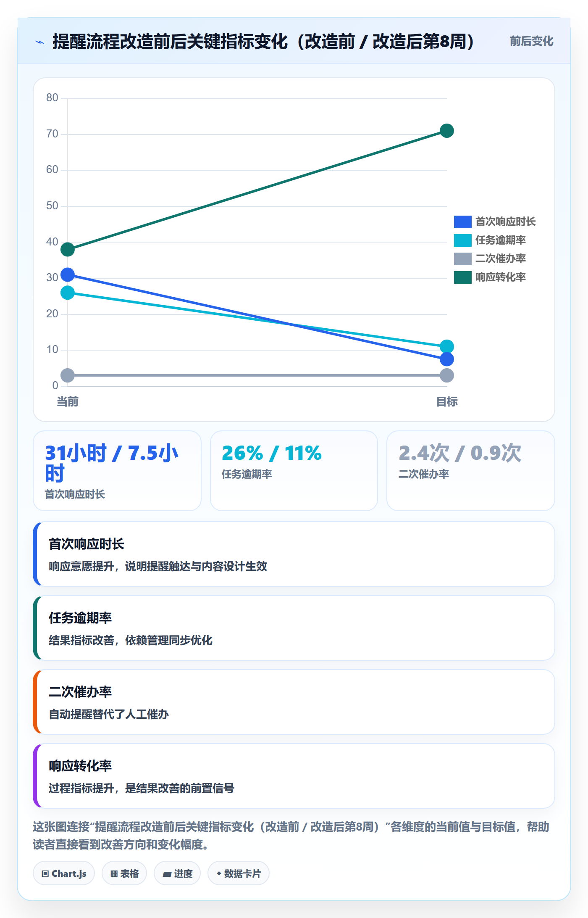Toggle the 任务逾期率 legend color box
The height and width of the screenshot is (918, 588).
click(462, 240)
